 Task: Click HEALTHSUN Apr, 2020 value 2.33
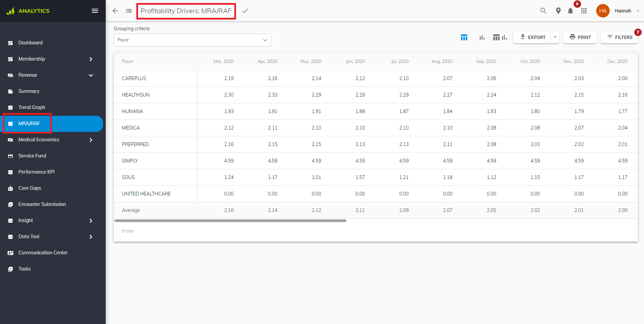[273, 95]
